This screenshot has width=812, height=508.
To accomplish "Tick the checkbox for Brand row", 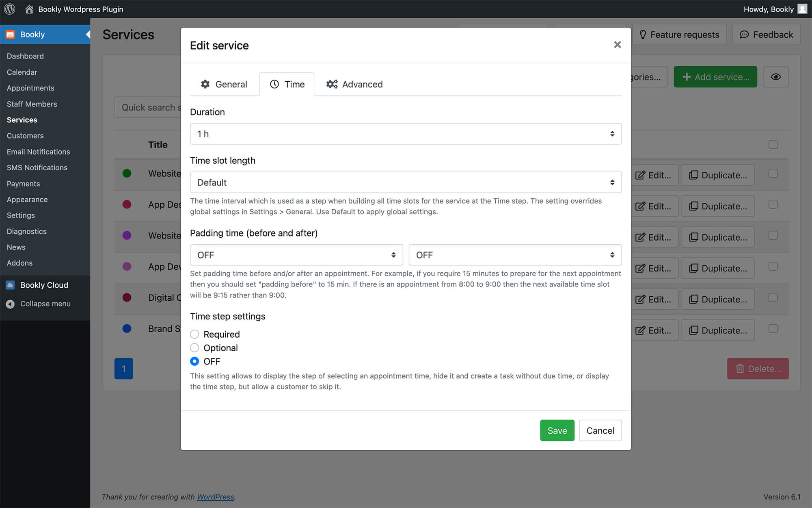I will tap(773, 328).
